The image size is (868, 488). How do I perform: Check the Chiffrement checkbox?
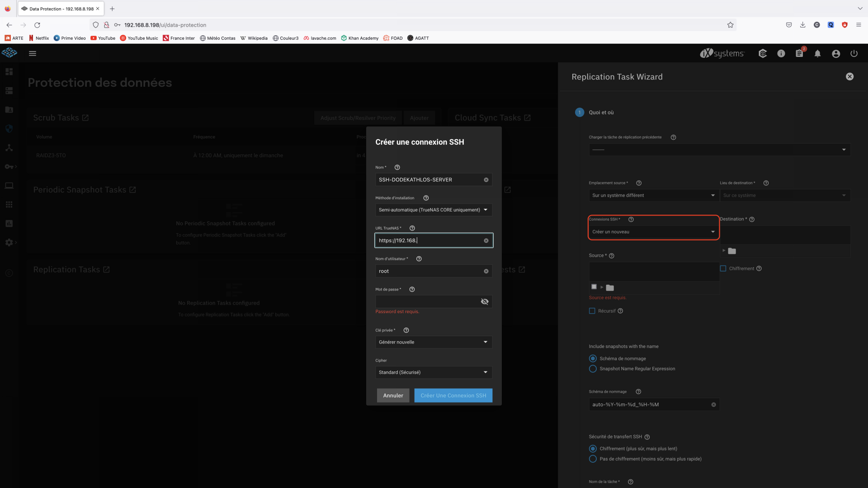[723, 268]
